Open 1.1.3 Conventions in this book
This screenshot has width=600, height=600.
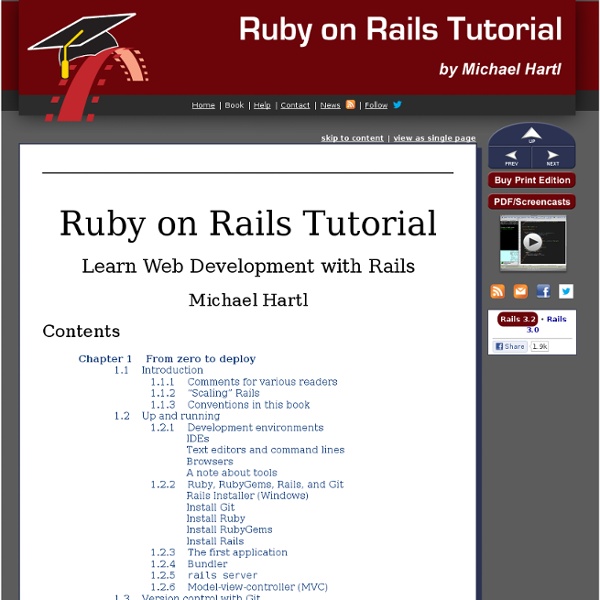230,404
